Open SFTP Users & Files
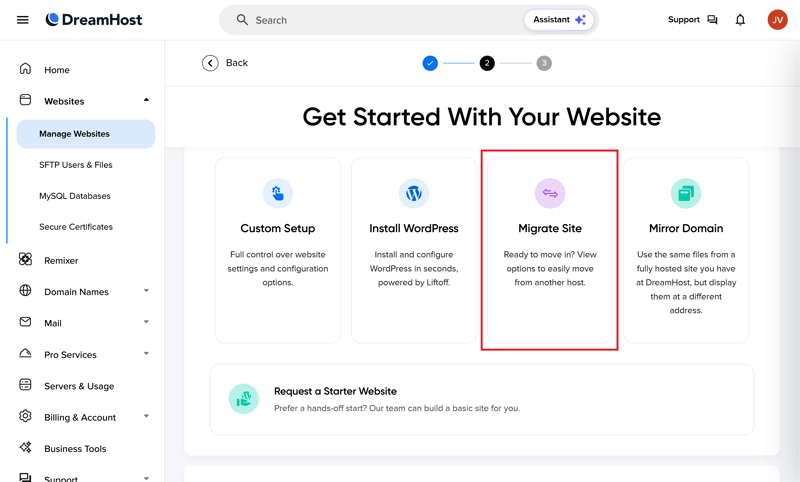This screenshot has height=482, width=800. click(76, 165)
